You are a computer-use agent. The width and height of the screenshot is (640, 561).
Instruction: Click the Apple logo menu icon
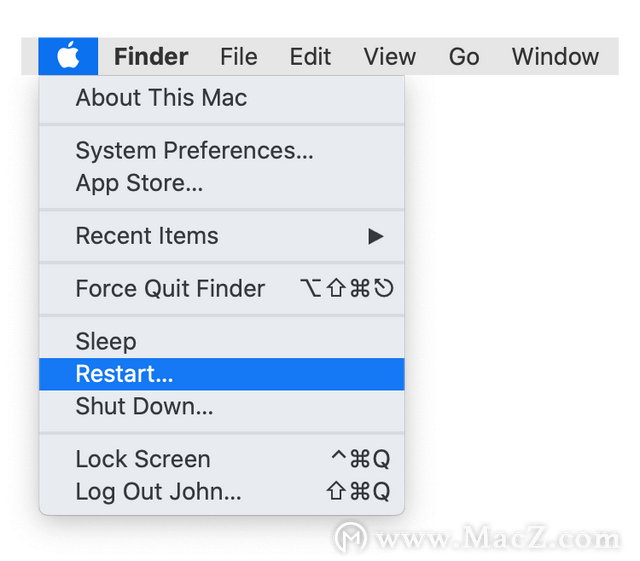pos(68,56)
